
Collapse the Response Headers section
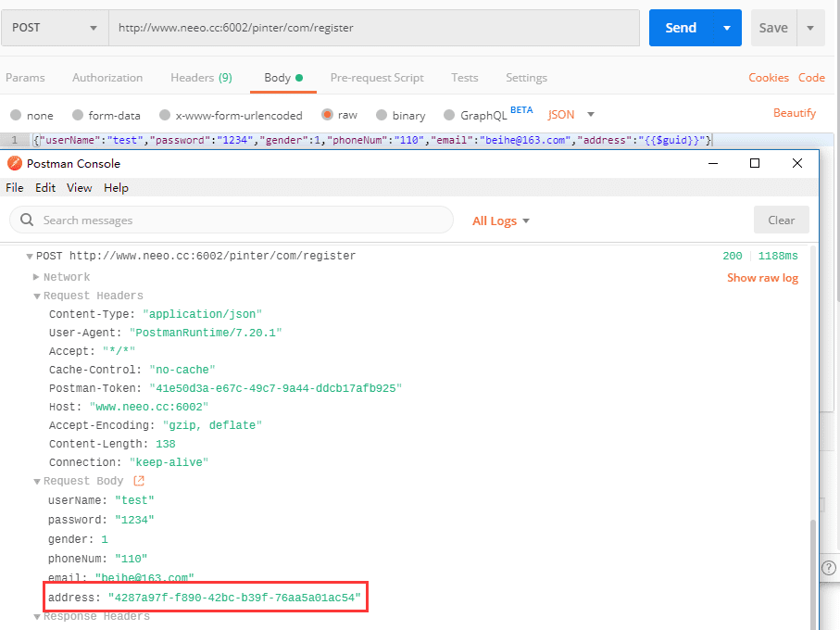coord(36,617)
